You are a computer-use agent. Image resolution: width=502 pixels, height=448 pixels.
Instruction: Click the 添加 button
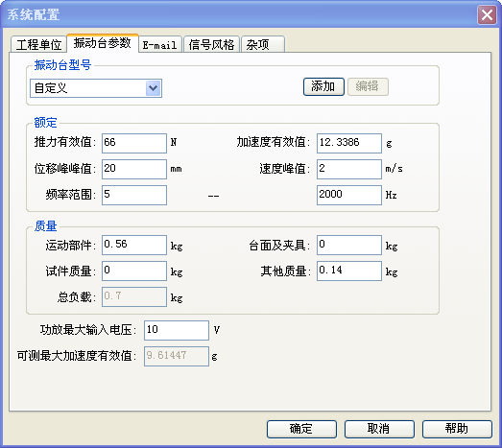click(x=323, y=86)
